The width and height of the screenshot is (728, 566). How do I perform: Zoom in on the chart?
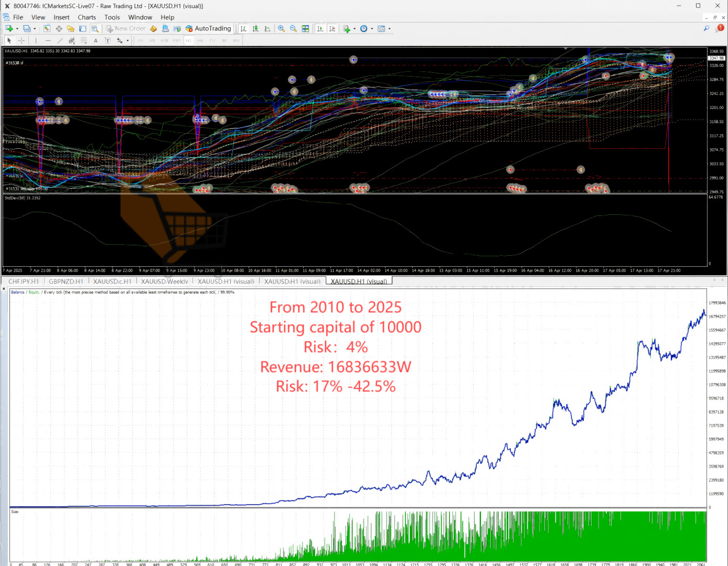(281, 28)
